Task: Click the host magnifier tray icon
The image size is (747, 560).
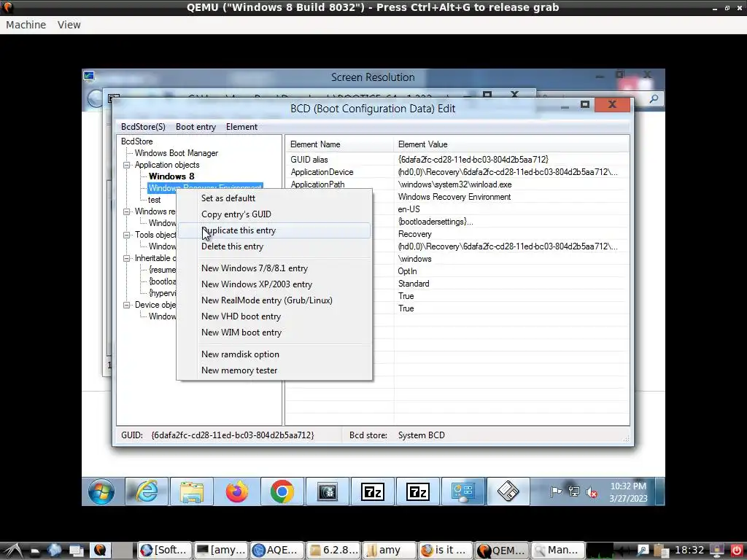Action: coord(643,551)
